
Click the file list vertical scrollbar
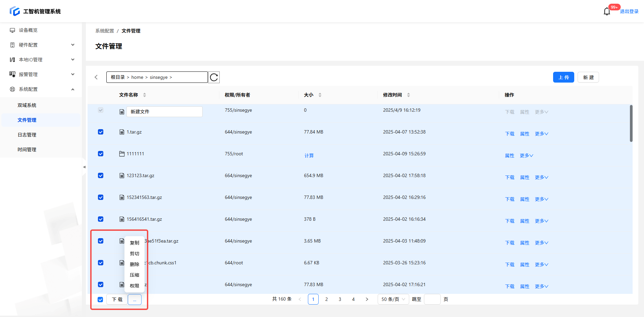pyautogui.click(x=631, y=123)
